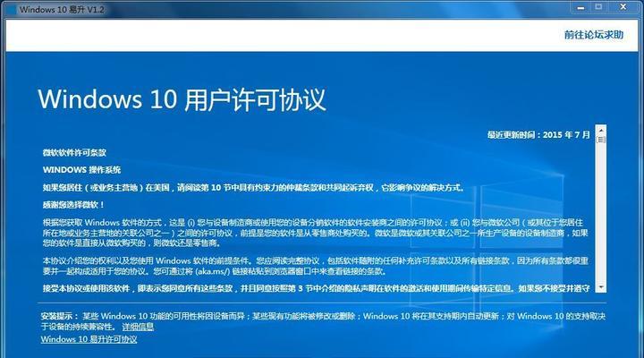
Task: Click the text 最近更新时间：2015 年 7 月
Action: click(x=538, y=135)
